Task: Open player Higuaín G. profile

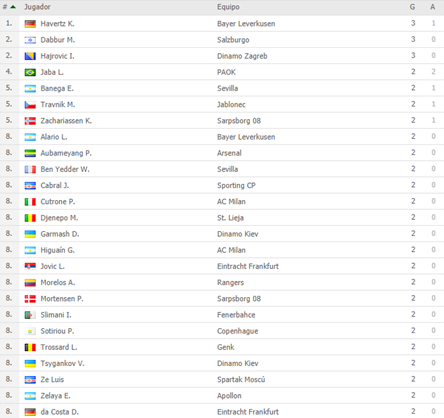Action: coord(57,250)
